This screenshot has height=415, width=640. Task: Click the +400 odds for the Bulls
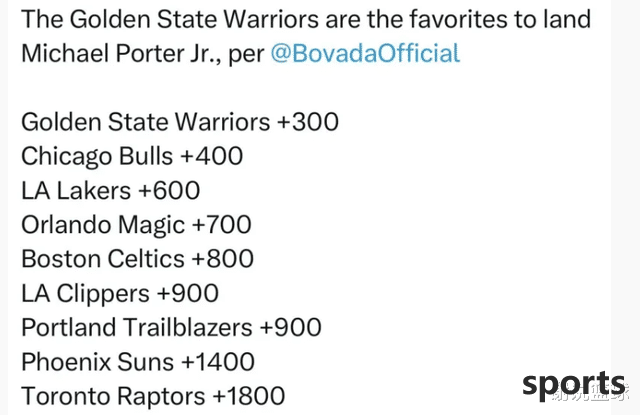click(212, 156)
